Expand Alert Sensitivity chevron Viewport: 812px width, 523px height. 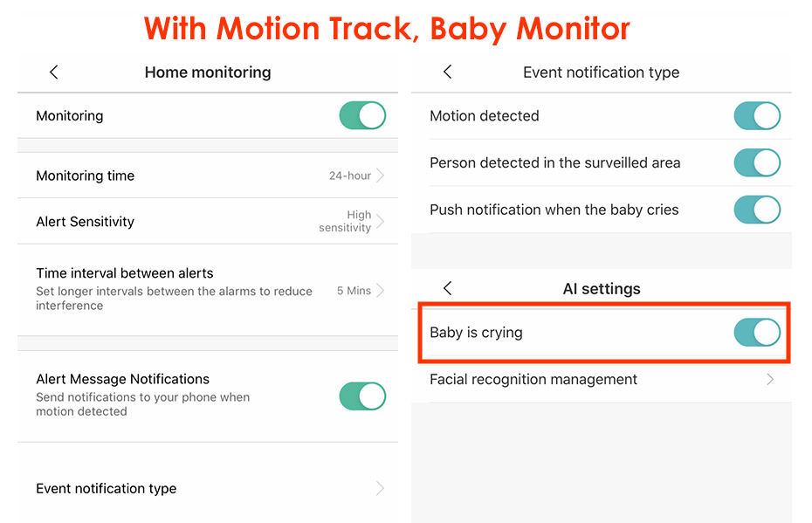point(381,222)
